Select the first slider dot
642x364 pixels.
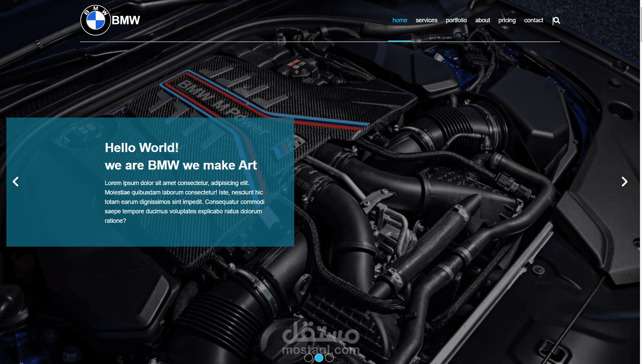click(x=308, y=358)
